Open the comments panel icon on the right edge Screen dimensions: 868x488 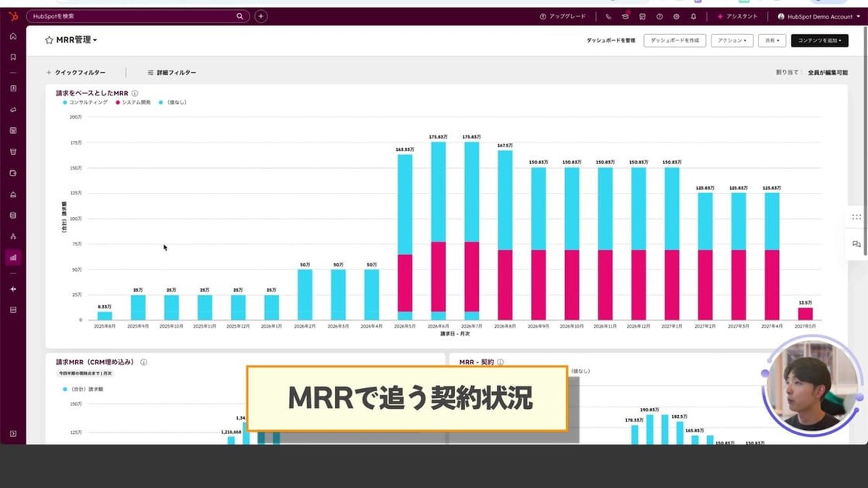856,244
